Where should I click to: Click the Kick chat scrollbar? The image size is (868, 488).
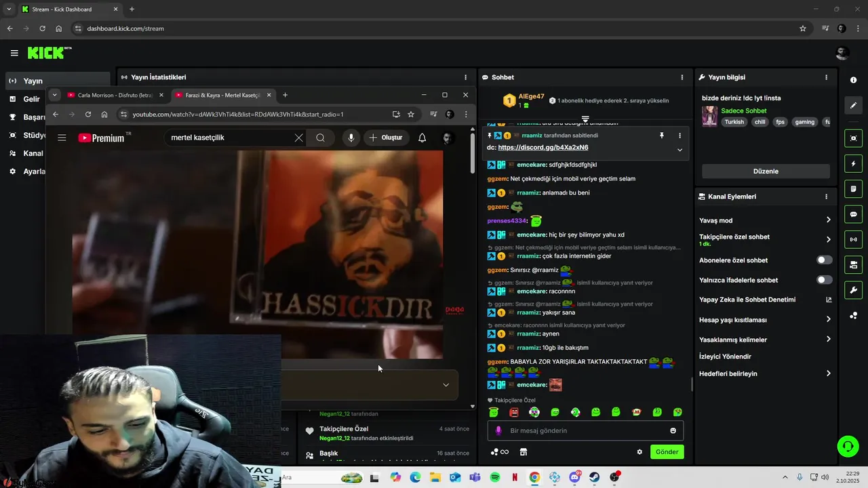[691, 384]
